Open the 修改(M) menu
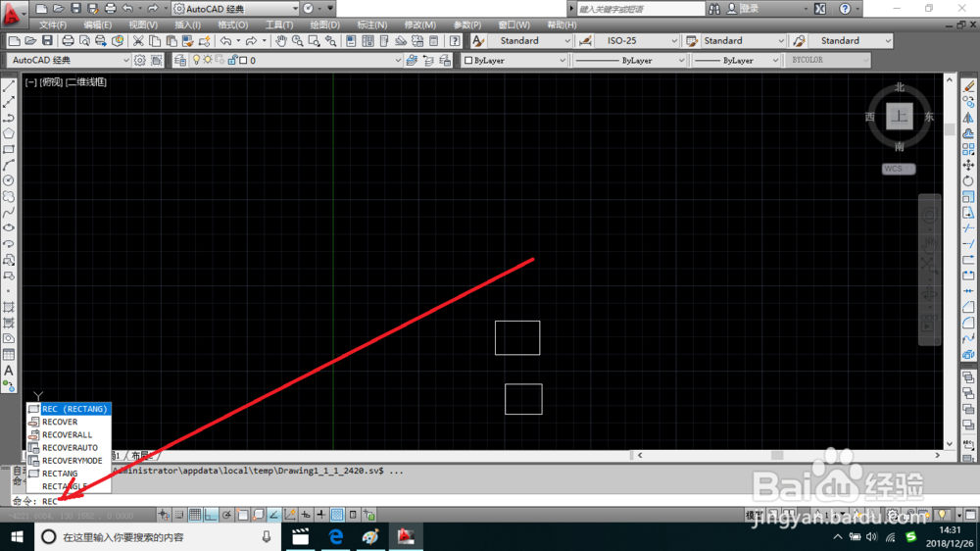This screenshot has height=551, width=980. (420, 25)
